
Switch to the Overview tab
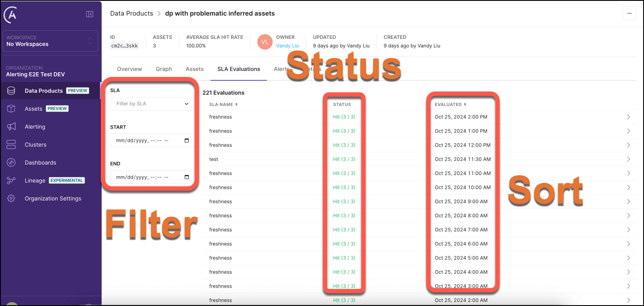(129, 69)
